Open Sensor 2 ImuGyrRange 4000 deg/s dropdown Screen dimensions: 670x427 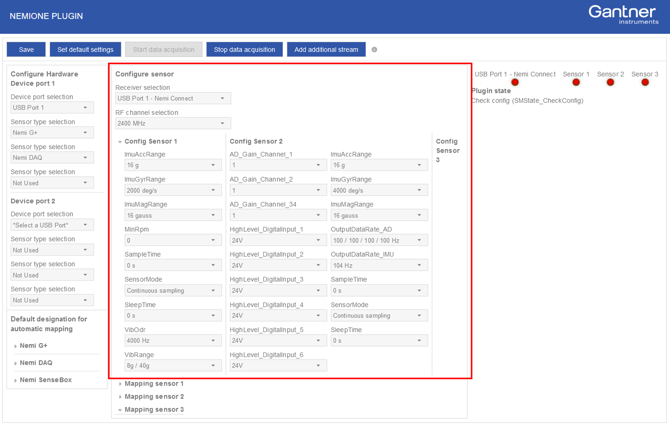pos(379,190)
